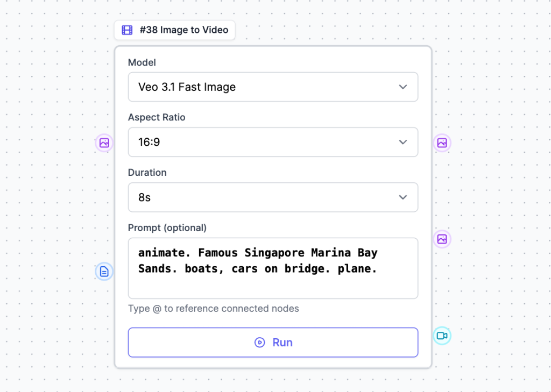Image resolution: width=551 pixels, height=392 pixels.
Task: Click the 'Prompt (optional)' label
Action: click(167, 227)
